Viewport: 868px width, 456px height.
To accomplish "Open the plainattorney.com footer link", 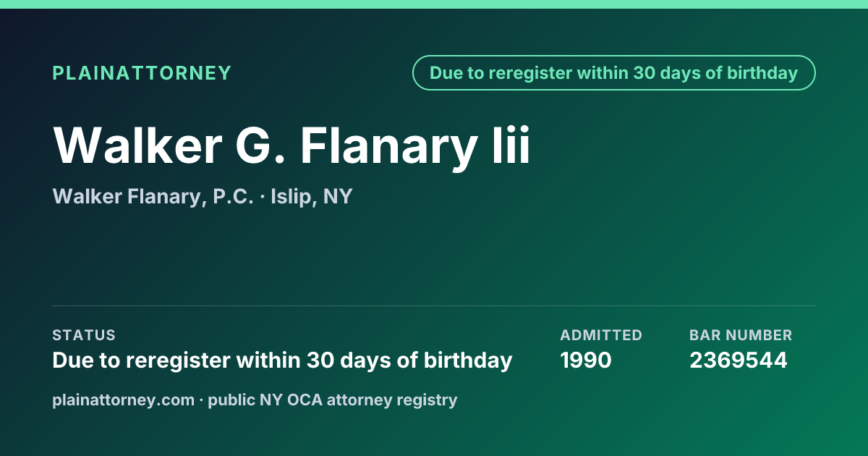I will click(x=124, y=400).
